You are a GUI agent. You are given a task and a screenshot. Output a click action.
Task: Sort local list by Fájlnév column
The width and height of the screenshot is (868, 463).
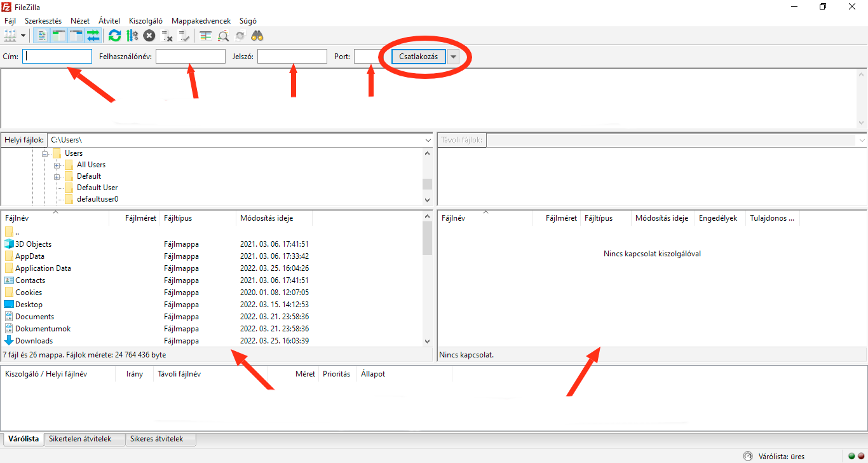pyautogui.click(x=55, y=218)
